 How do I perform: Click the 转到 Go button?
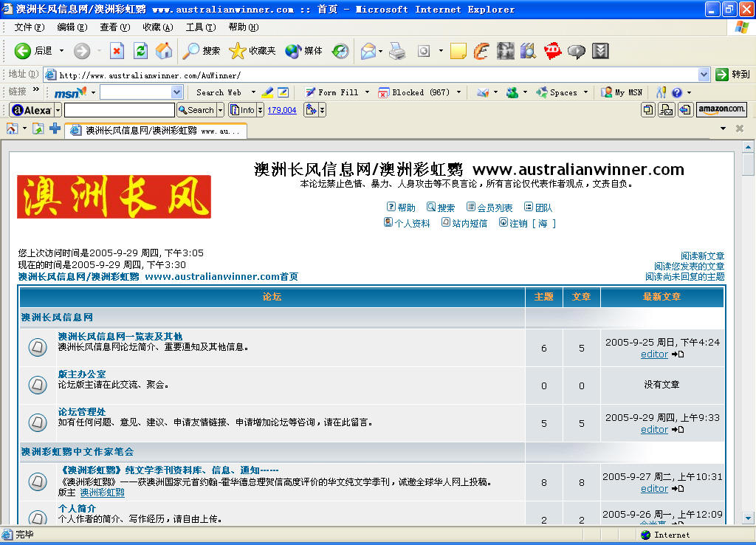click(x=732, y=75)
